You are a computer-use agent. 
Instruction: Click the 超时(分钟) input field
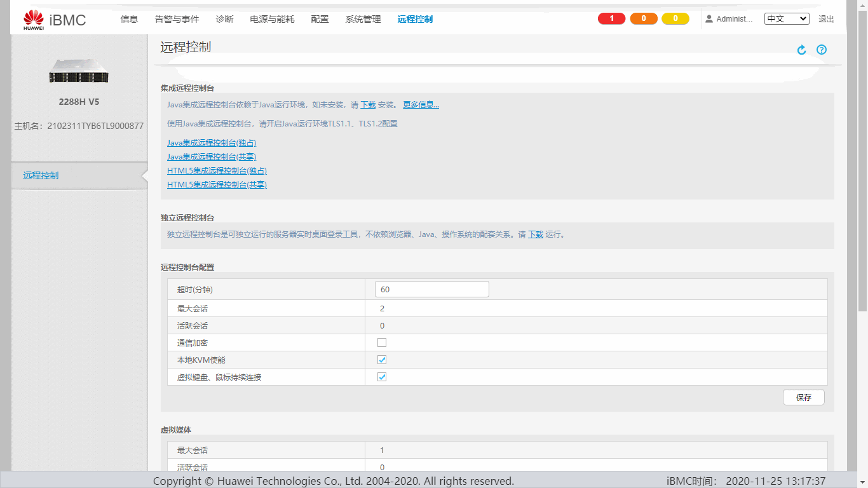click(x=431, y=289)
